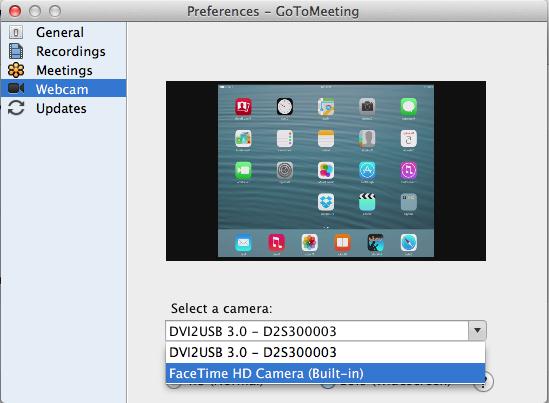
Task: Click the camera combo box showing DVI2USB 3.0
Action: [326, 331]
